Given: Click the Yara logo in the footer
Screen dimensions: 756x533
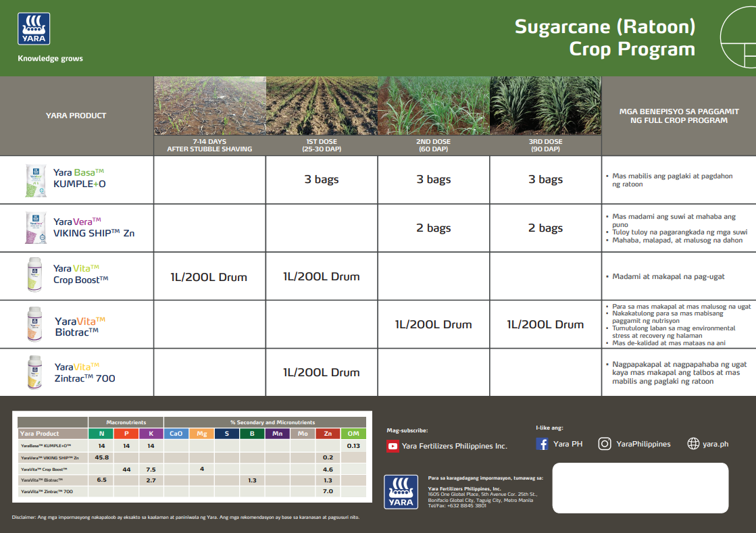Looking at the screenshot, I should (401, 492).
